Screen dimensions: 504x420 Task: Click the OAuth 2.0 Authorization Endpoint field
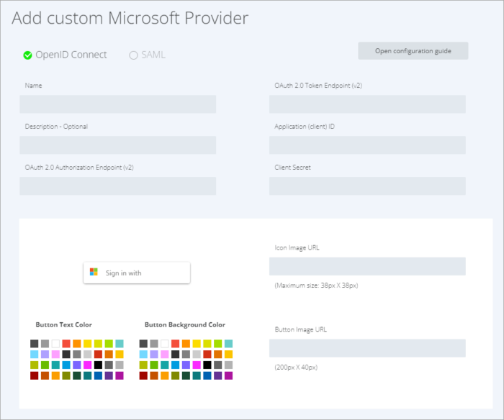[x=117, y=186]
